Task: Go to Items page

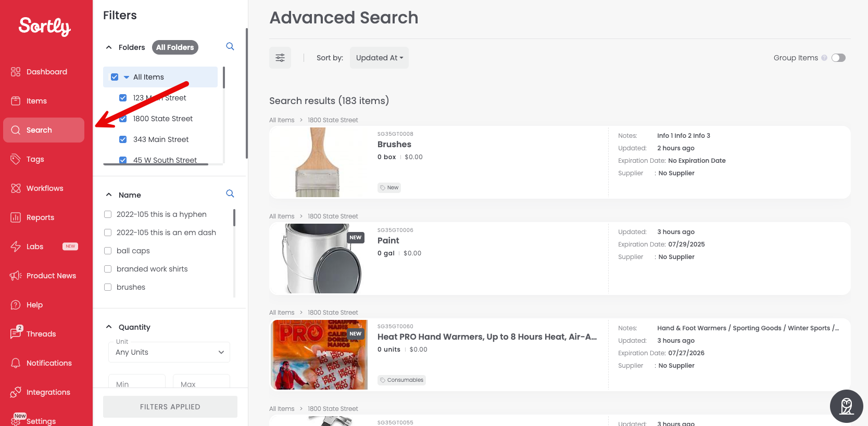Action: tap(36, 101)
